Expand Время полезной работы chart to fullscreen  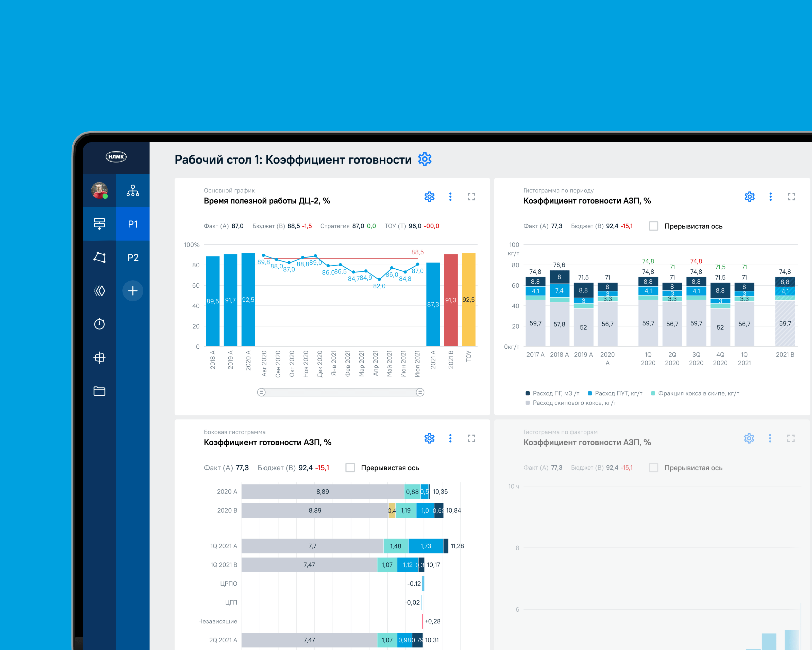pos(471,197)
